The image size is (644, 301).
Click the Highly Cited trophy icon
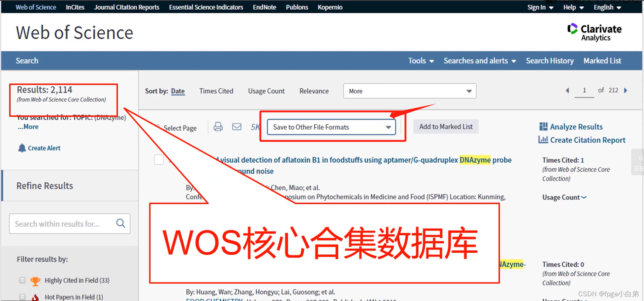point(35,281)
